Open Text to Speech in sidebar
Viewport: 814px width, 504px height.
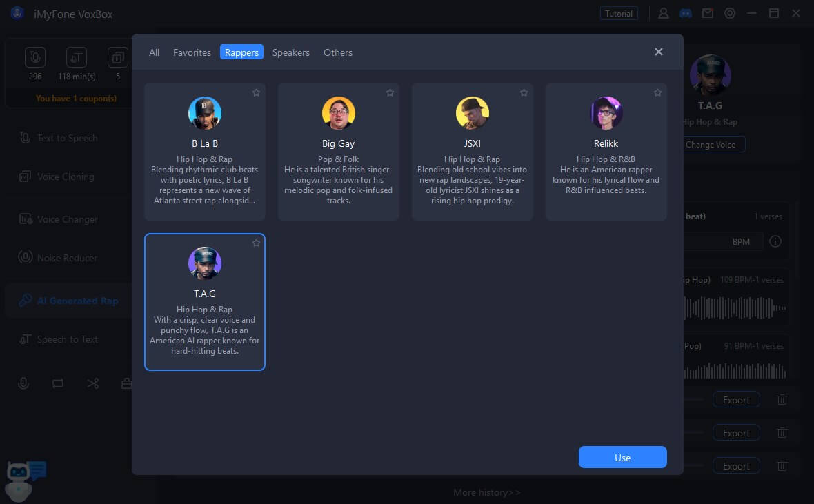point(68,138)
